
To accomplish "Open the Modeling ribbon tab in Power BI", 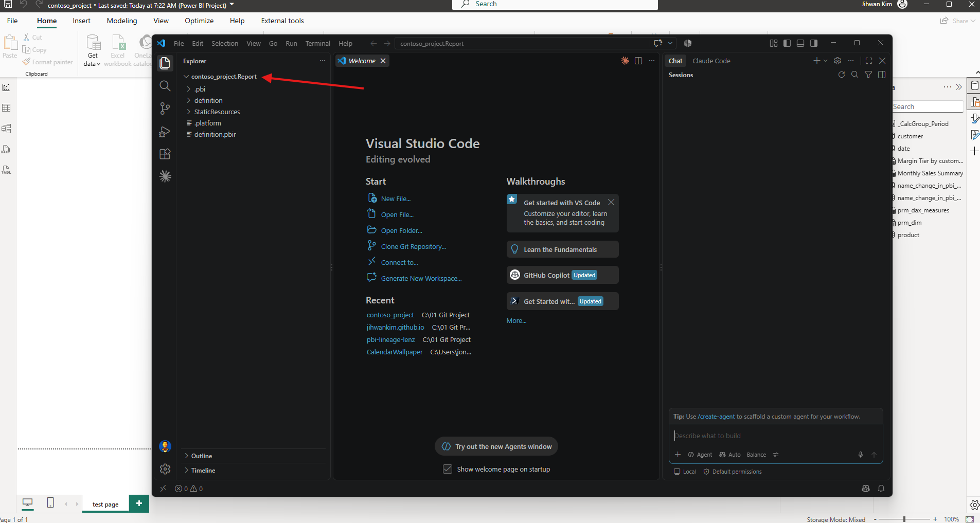I will pyautogui.click(x=122, y=21).
